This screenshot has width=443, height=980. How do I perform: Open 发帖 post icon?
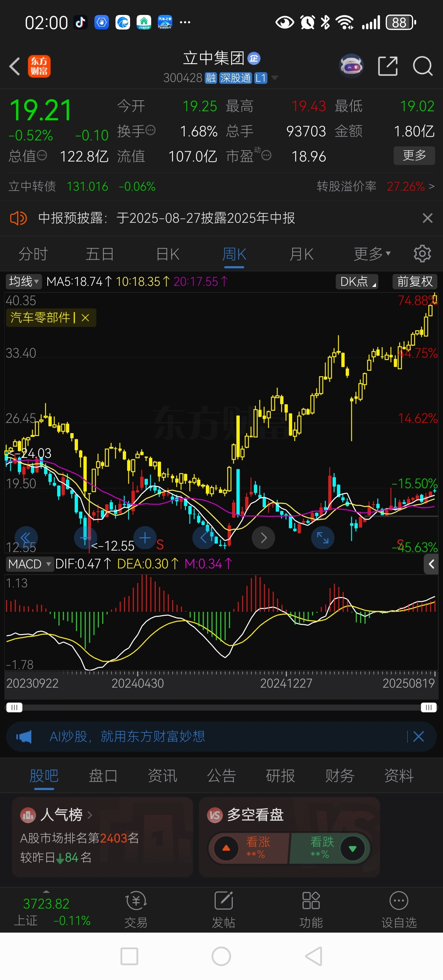(x=224, y=910)
